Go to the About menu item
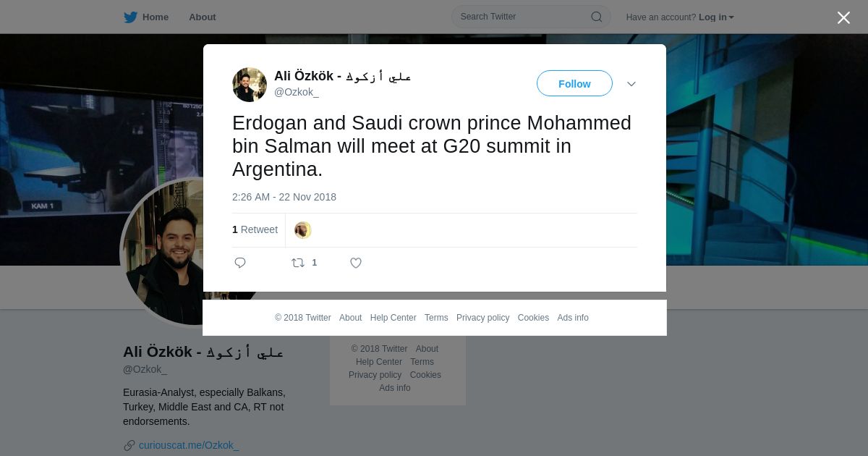This screenshot has height=456, width=868. (x=202, y=17)
